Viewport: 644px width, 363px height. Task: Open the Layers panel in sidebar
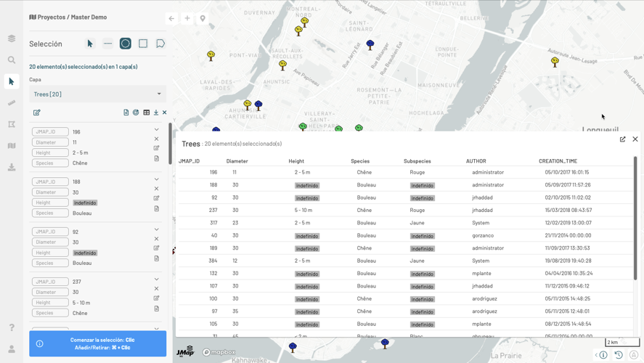12,38
